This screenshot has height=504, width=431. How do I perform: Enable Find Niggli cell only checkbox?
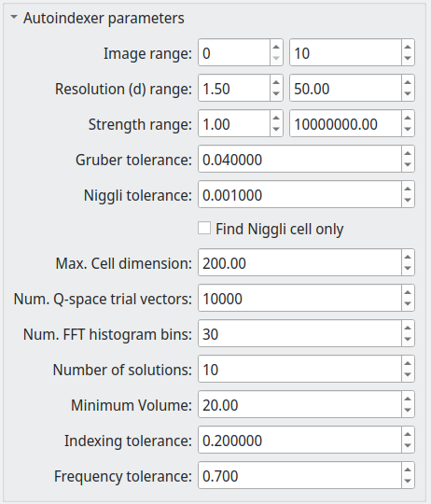(204, 229)
